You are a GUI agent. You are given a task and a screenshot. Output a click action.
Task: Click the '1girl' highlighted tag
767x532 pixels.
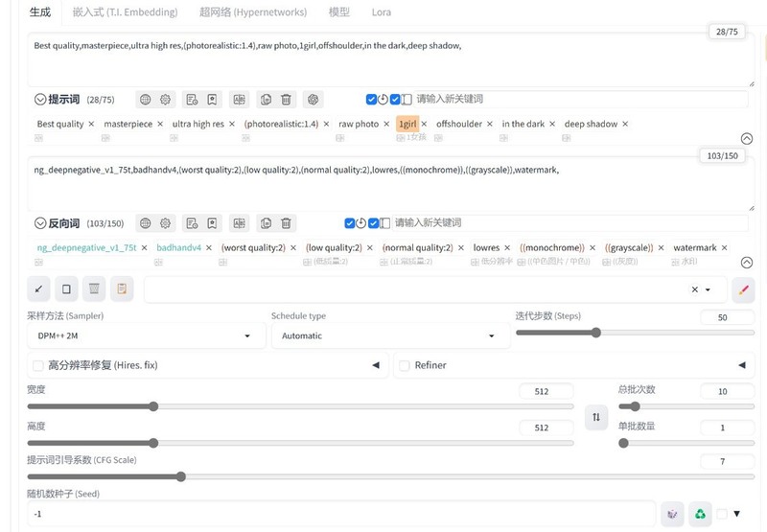coord(407,125)
